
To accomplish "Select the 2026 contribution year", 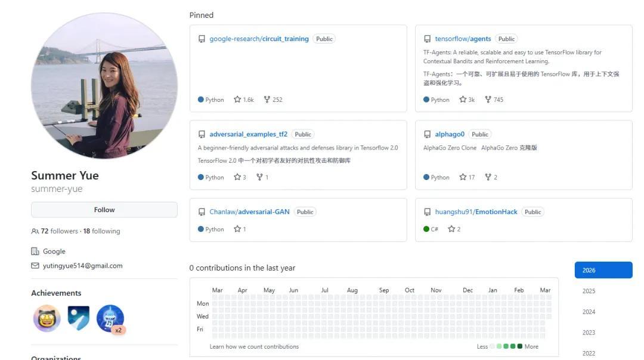I will 603,270.
